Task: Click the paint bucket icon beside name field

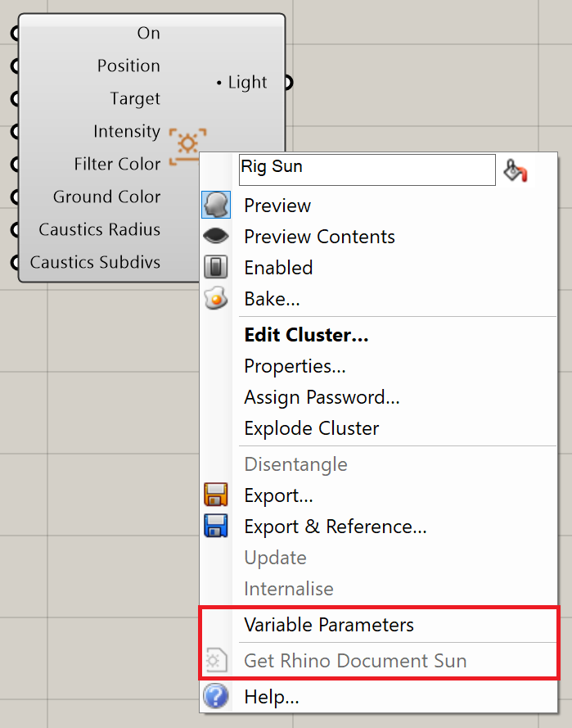Action: coord(516,170)
